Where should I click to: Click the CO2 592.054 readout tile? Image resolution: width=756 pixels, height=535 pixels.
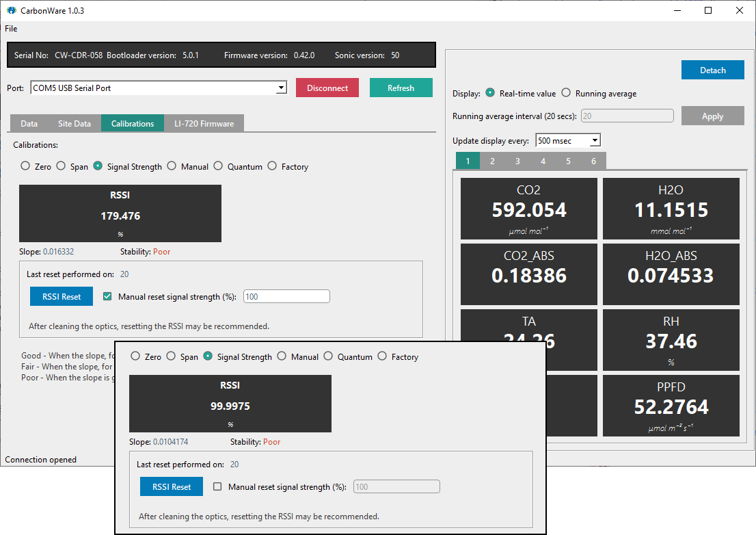point(529,209)
